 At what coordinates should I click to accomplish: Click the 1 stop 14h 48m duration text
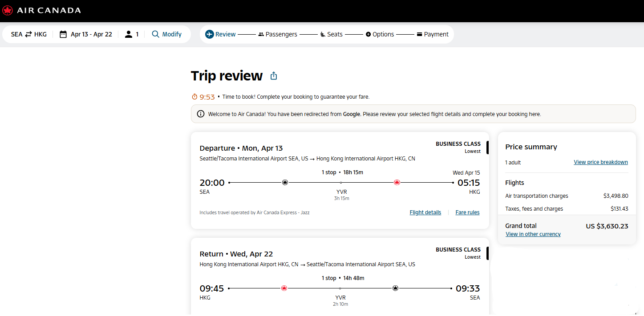tap(343, 278)
